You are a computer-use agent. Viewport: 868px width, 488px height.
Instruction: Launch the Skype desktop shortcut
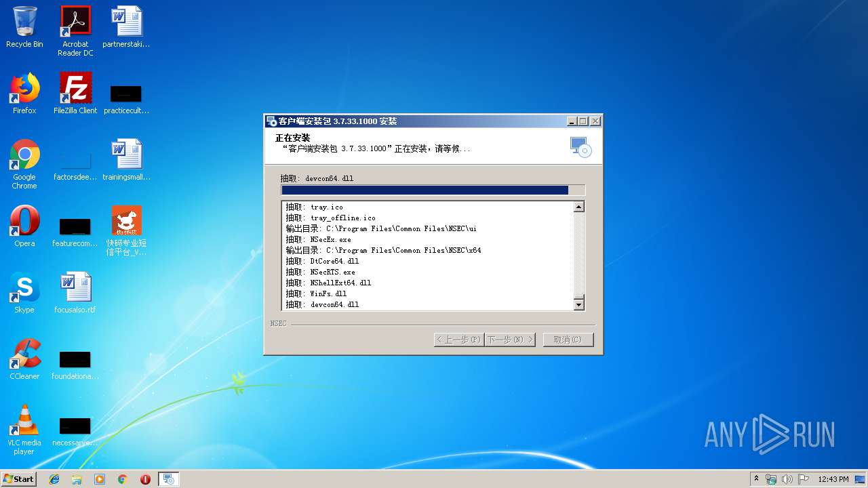click(x=24, y=293)
